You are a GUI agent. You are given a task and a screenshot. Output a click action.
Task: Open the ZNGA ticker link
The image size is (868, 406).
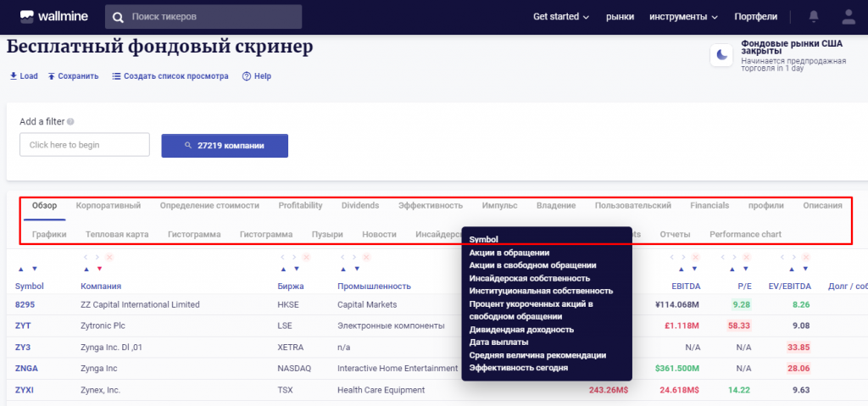27,369
